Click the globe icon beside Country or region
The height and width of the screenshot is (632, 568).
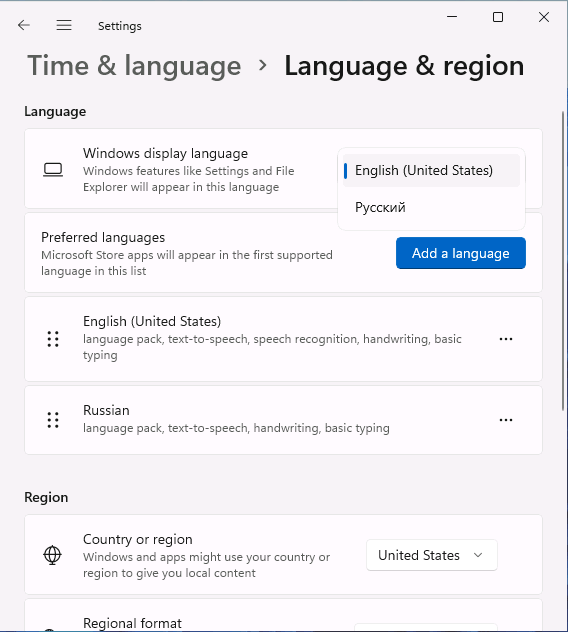click(x=52, y=555)
